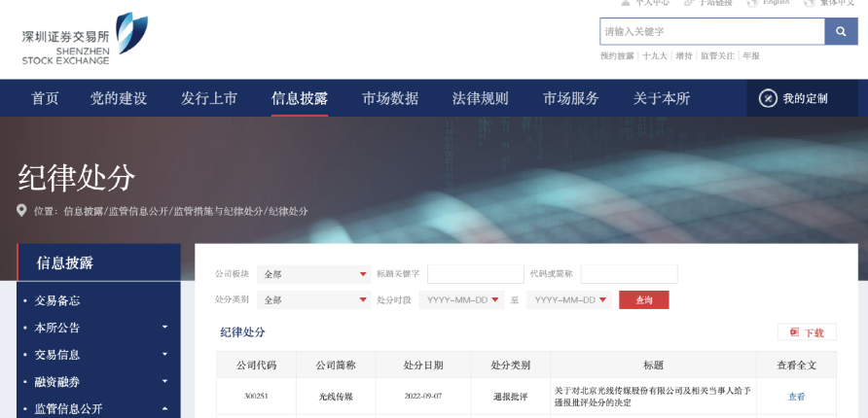Click the 标题 column header

653,365
